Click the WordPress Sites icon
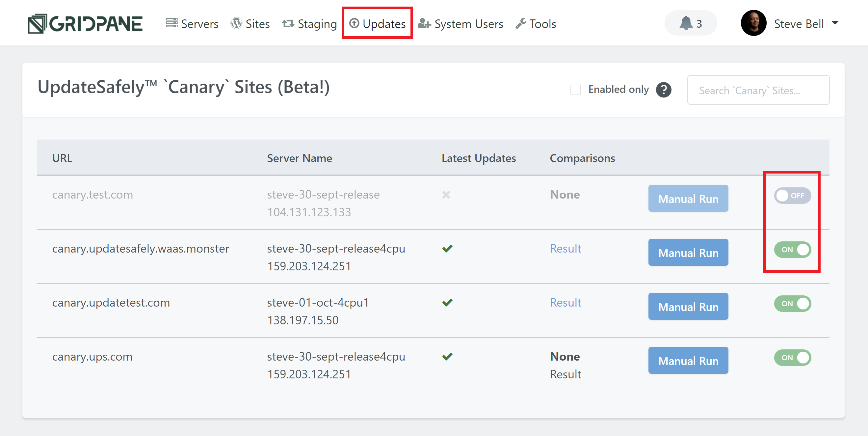Image resolution: width=868 pixels, height=436 pixels. [x=236, y=23]
